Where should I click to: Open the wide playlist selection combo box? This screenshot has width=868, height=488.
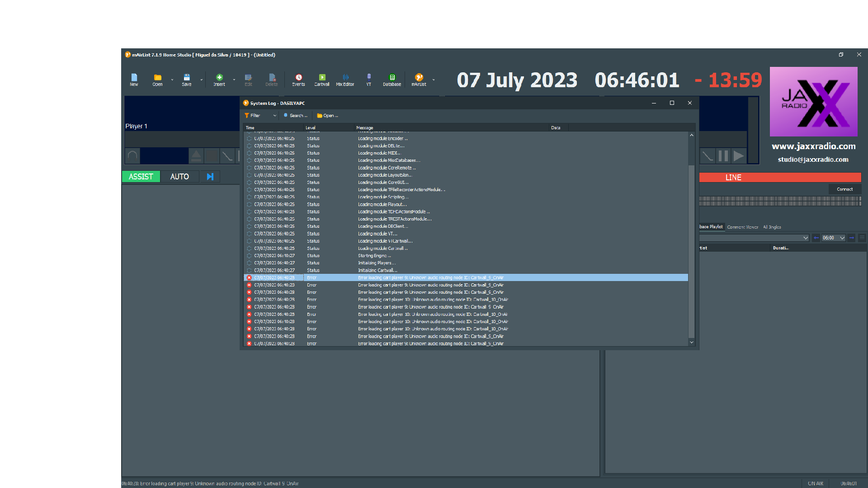tap(754, 238)
